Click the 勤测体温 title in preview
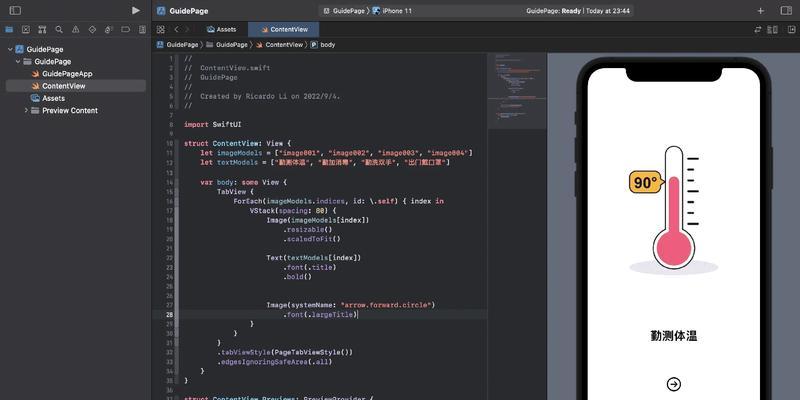 click(x=673, y=336)
